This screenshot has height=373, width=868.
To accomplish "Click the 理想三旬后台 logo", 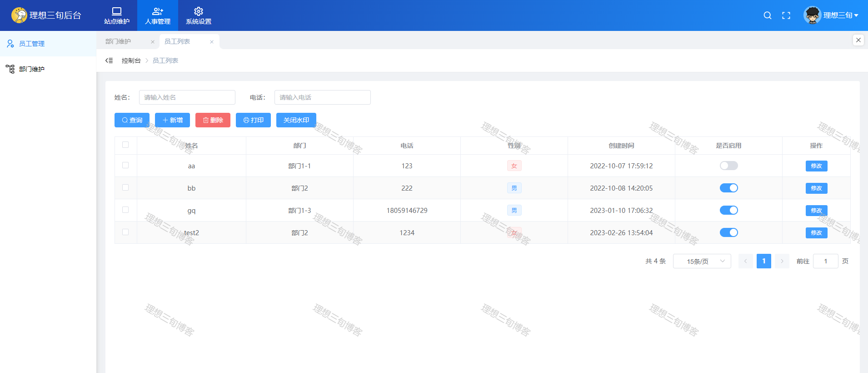I will click(x=46, y=15).
